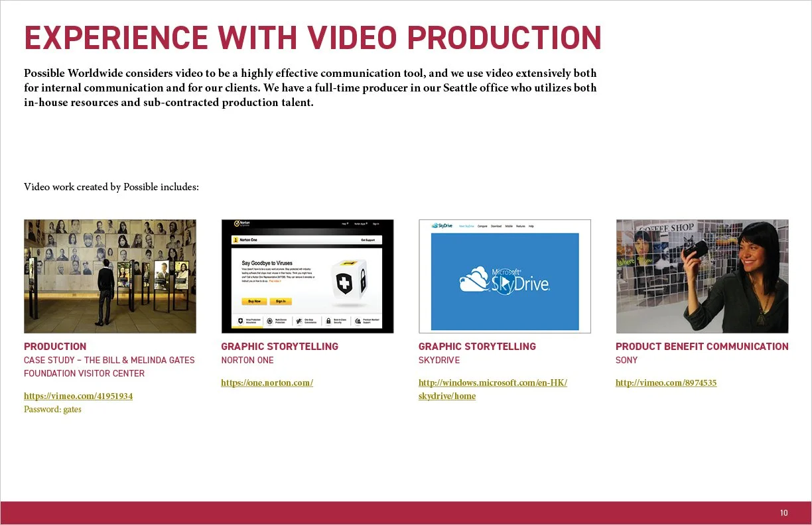Click the page number 10 in footer

pyautogui.click(x=783, y=513)
